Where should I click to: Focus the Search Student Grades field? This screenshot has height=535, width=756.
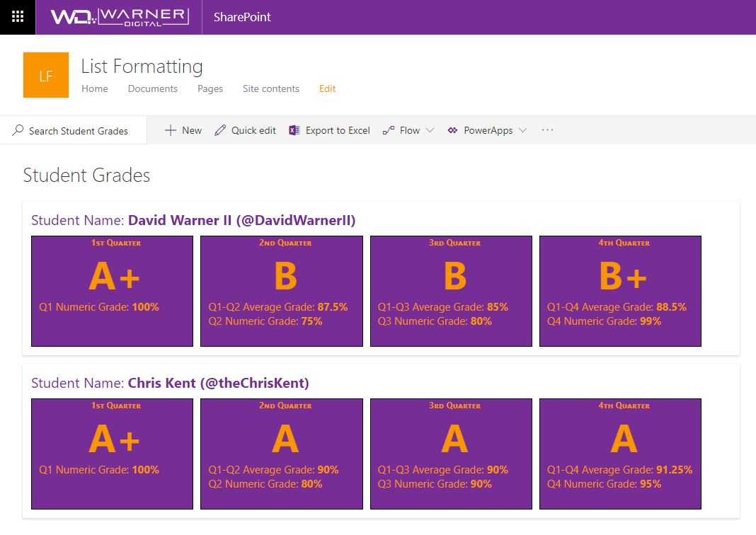74,130
